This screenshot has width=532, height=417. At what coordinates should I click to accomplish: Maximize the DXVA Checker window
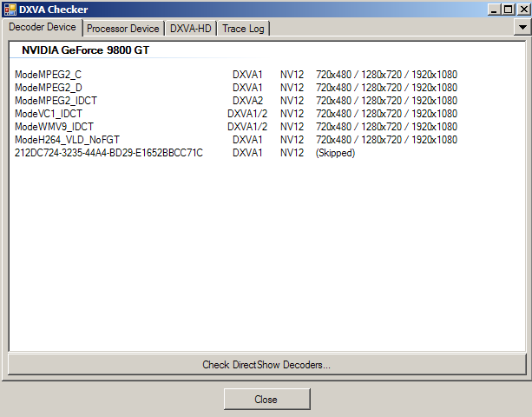coord(509,10)
